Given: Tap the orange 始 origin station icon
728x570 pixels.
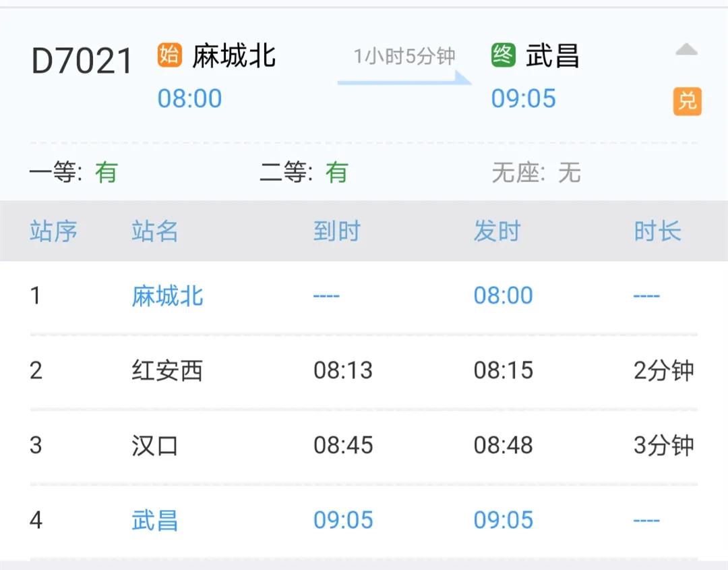Looking at the screenshot, I should 169,55.
